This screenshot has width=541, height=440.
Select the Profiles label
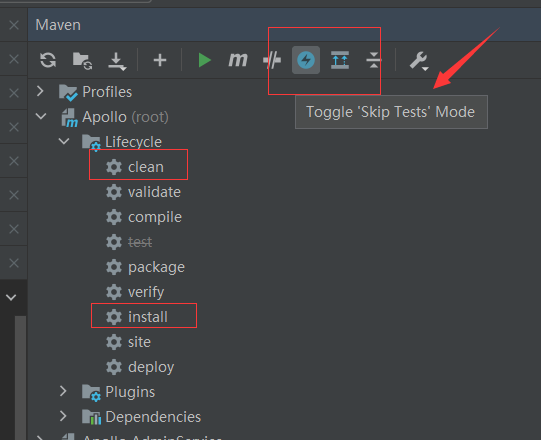click(107, 92)
